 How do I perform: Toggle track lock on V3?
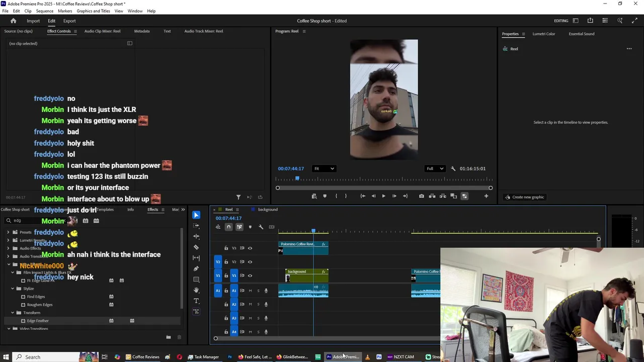(x=226, y=248)
